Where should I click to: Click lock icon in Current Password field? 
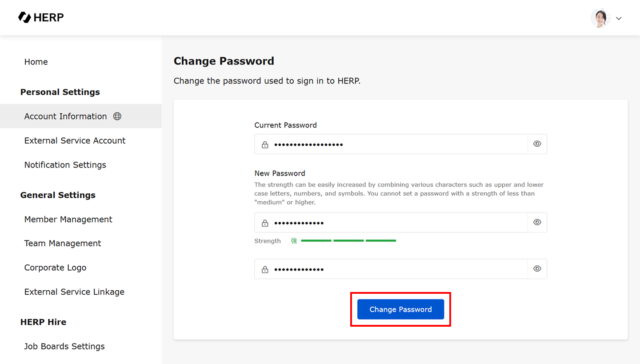point(265,144)
